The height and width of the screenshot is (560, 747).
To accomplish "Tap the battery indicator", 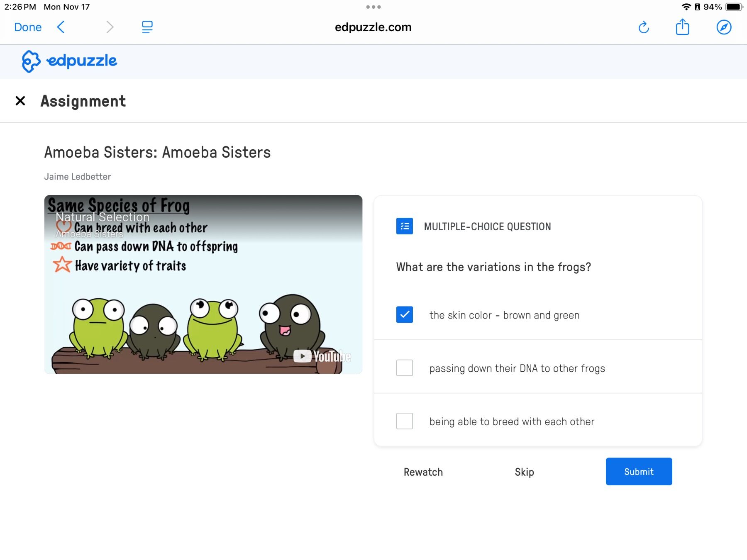I will point(734,7).
